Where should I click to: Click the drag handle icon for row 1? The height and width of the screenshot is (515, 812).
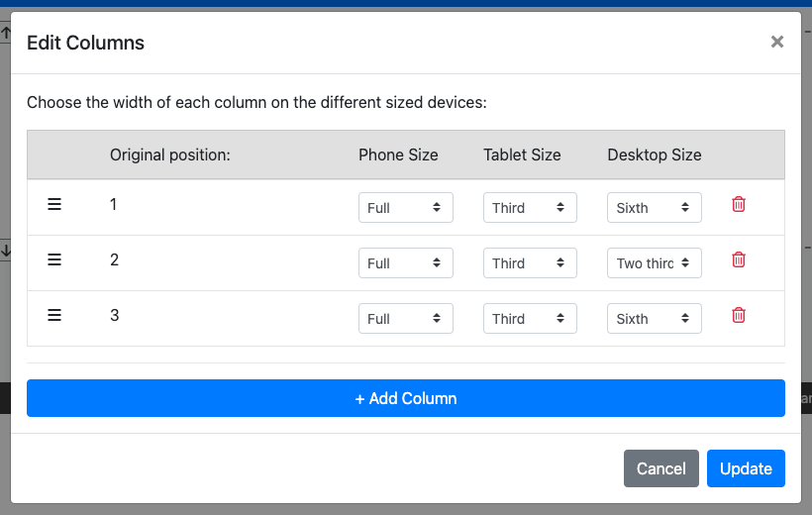pos(54,204)
